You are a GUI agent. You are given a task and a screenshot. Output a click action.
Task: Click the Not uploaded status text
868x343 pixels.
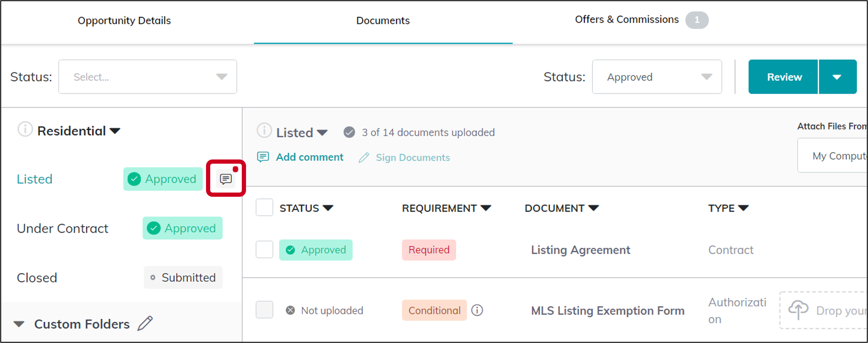332,310
